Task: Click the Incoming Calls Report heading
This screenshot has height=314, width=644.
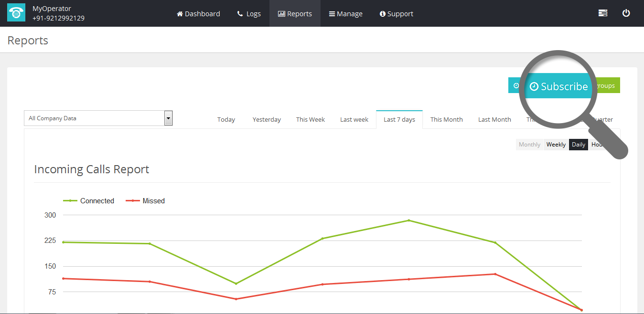Action: 92,169
